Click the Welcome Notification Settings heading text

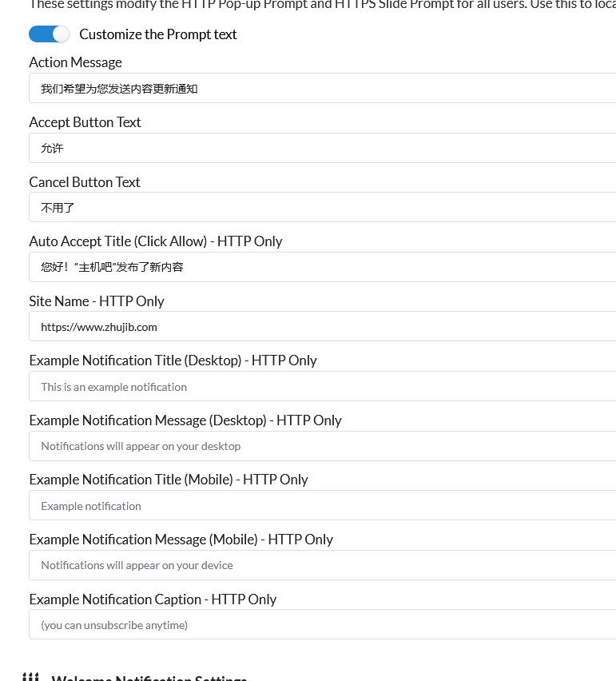click(149, 678)
